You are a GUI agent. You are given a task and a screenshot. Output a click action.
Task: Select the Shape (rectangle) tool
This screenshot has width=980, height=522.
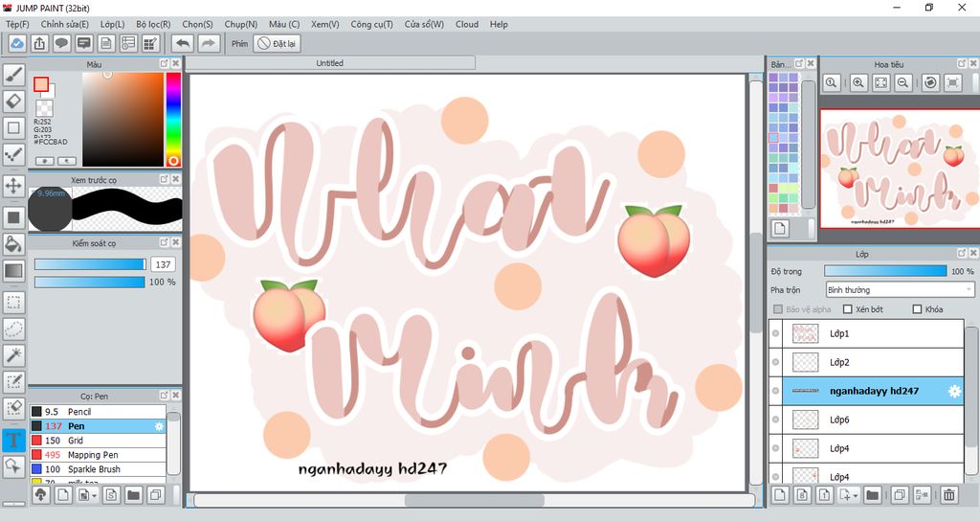tap(13, 127)
